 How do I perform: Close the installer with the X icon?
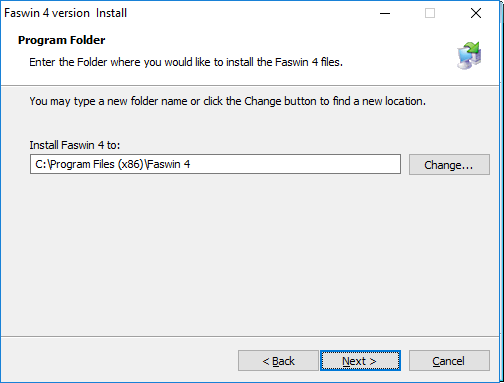coord(476,13)
